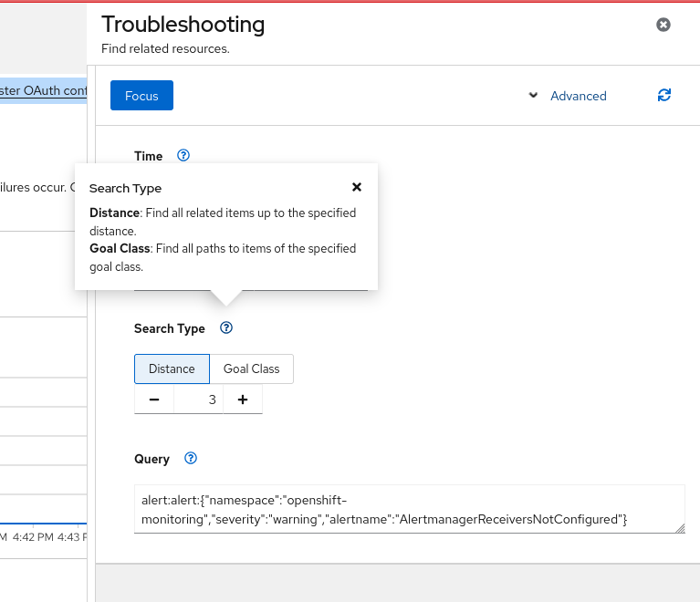Increase distance with the plus button

[243, 400]
